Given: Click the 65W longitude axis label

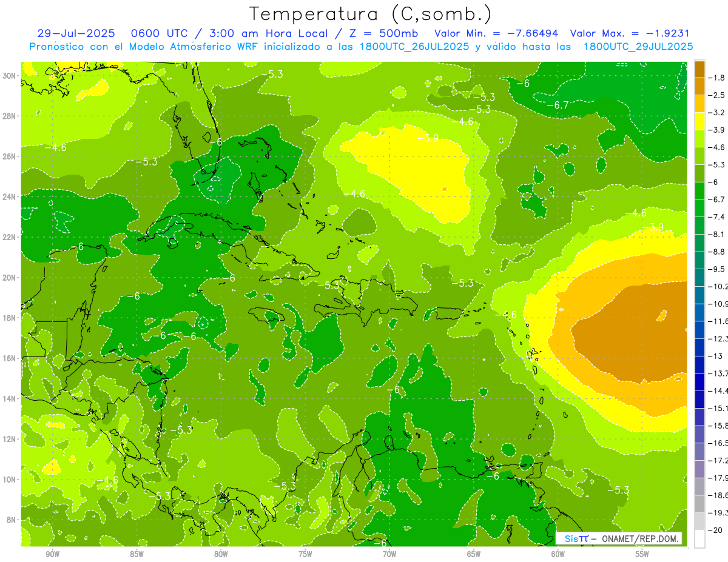Looking at the screenshot, I should [x=474, y=554].
